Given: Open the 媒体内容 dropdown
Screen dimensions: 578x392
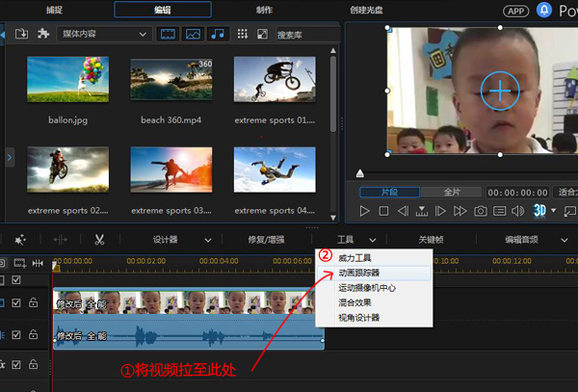Looking at the screenshot, I should tap(104, 35).
